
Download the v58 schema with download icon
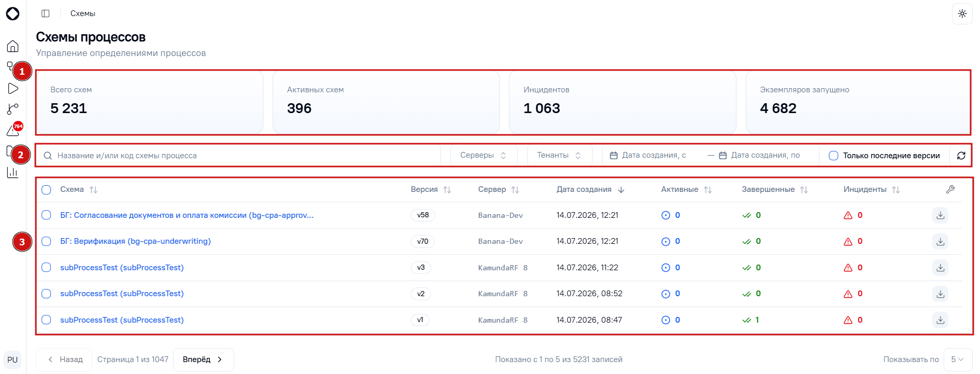(x=940, y=215)
